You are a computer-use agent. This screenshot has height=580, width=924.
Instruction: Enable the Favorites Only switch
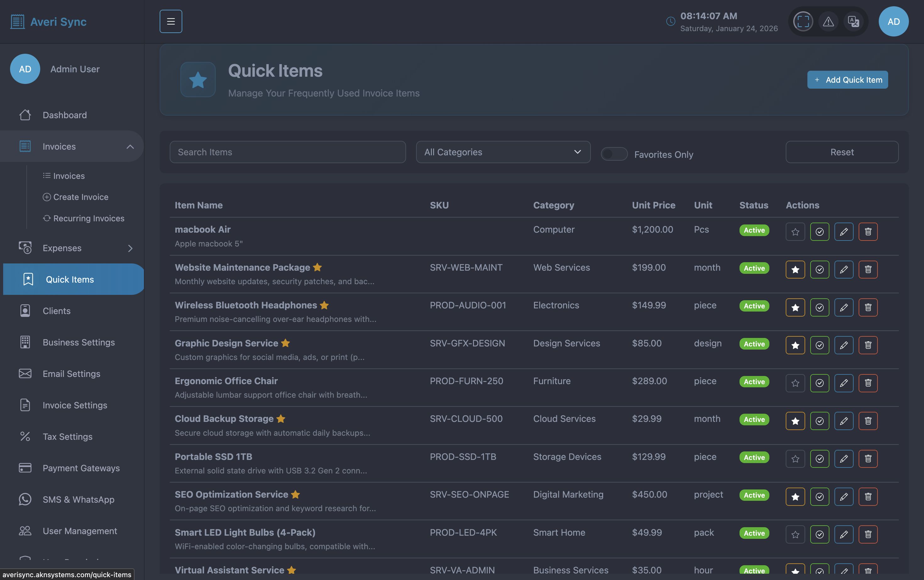614,154
